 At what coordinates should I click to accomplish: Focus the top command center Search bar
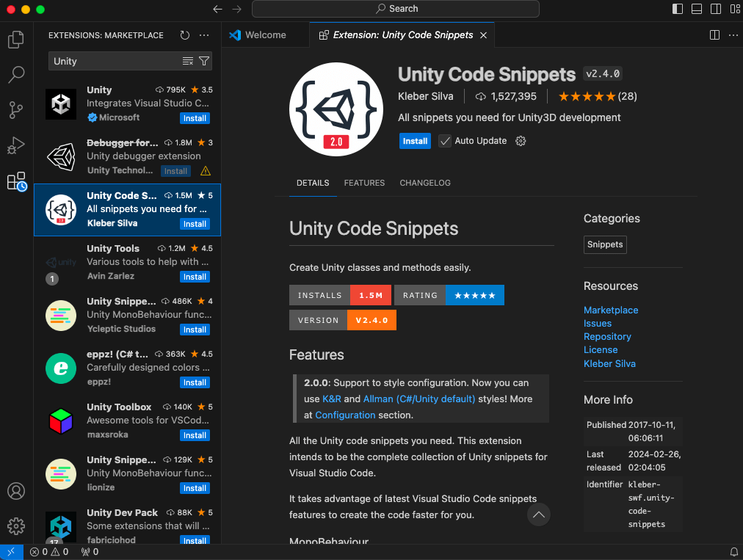pyautogui.click(x=396, y=9)
